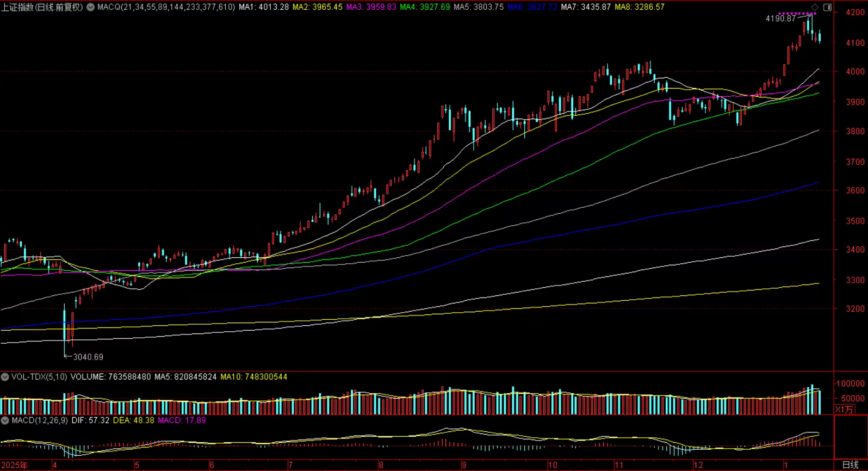Select the green MA4: 3927.69 readout
Viewport: 868px width, 471px height.
pos(425,7)
